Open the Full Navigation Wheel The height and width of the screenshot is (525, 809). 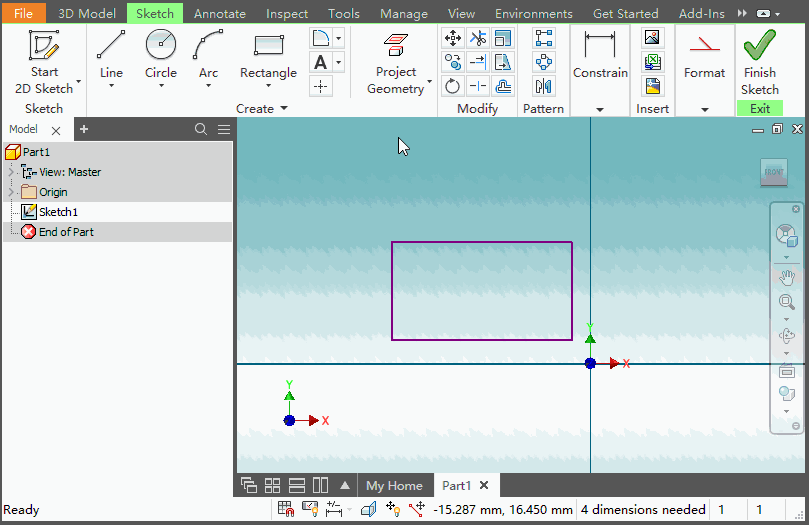pyautogui.click(x=786, y=235)
